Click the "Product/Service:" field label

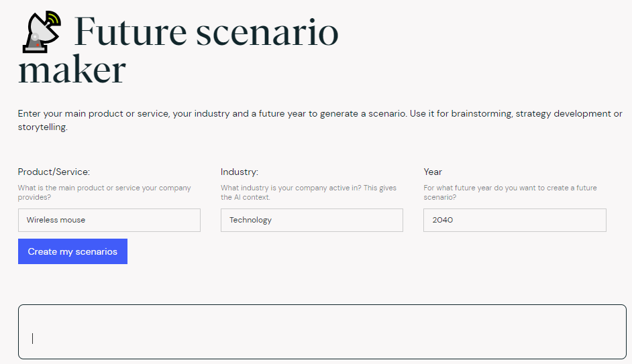(54, 172)
